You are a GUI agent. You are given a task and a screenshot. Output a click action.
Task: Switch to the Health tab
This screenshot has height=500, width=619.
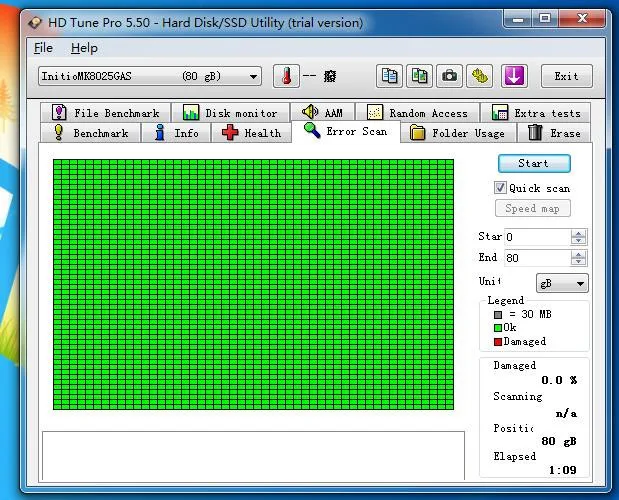(251, 133)
